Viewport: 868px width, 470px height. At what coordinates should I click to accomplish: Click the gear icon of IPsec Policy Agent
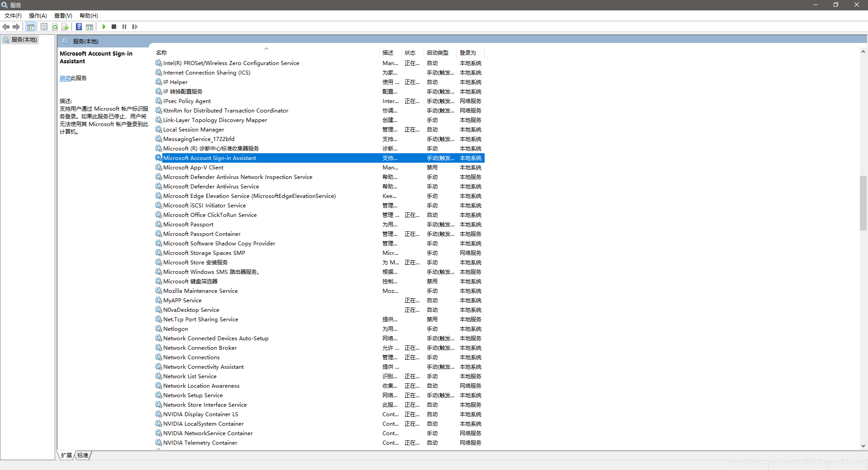point(159,101)
